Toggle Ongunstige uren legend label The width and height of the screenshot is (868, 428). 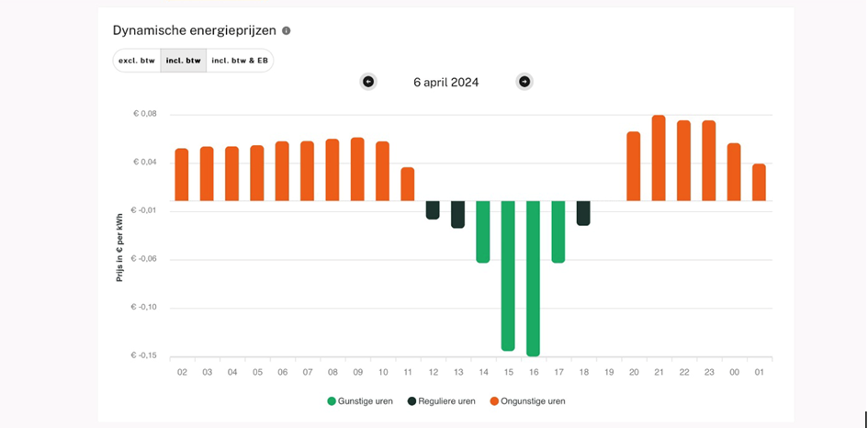(533, 401)
